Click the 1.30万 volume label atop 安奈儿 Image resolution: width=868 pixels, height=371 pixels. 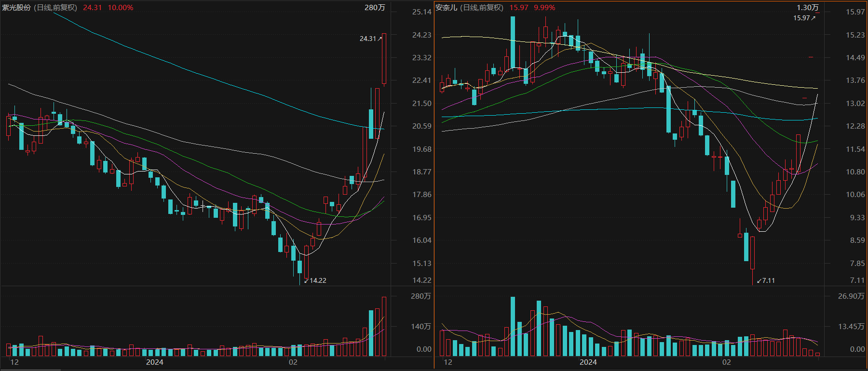[807, 8]
